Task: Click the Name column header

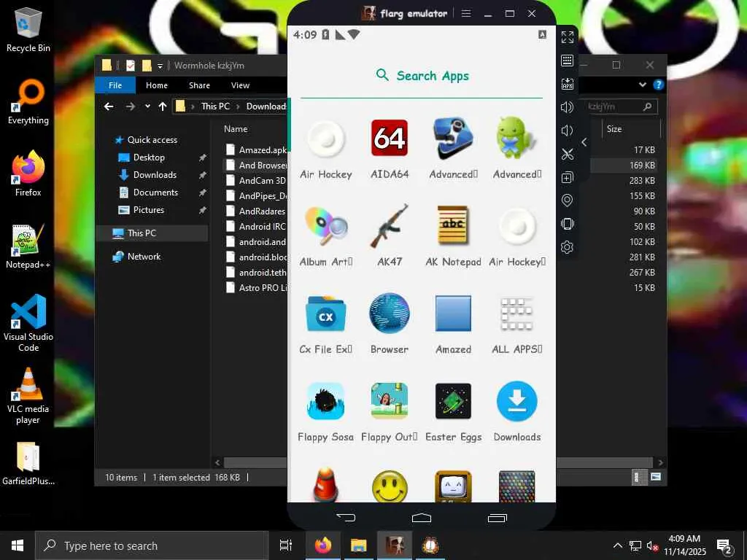Action: pos(236,129)
